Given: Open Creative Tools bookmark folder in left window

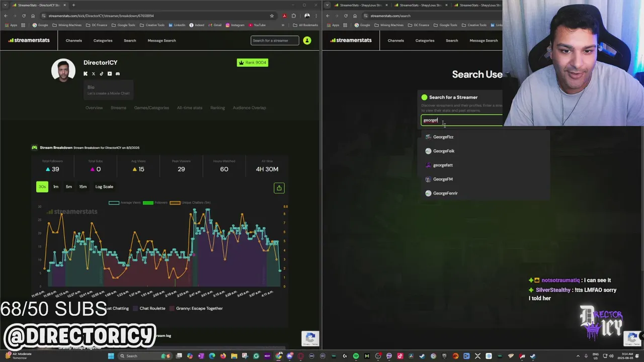Looking at the screenshot, I should (152, 25).
